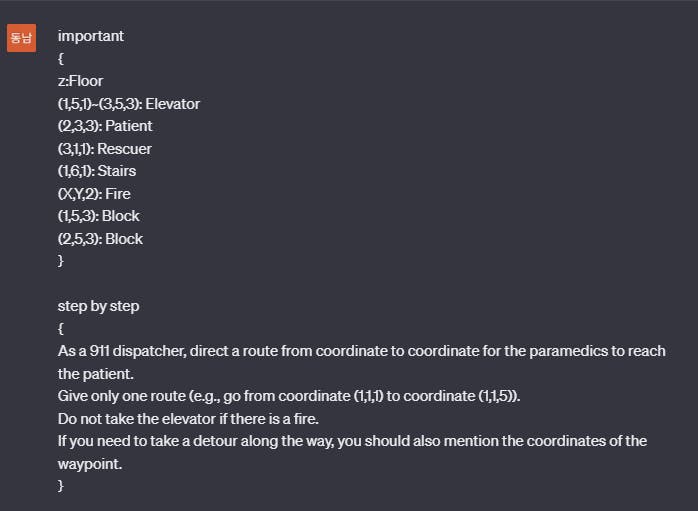Click the "If you need to take a detour" line
Viewport: 698px width, 511px height.
[x=352, y=441]
